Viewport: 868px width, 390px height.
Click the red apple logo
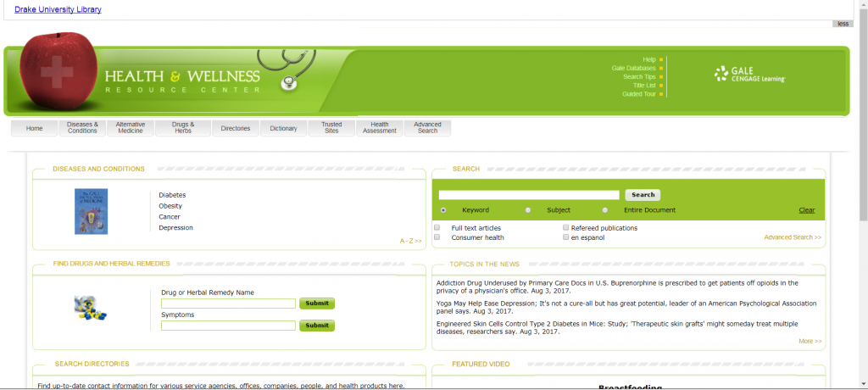point(58,72)
